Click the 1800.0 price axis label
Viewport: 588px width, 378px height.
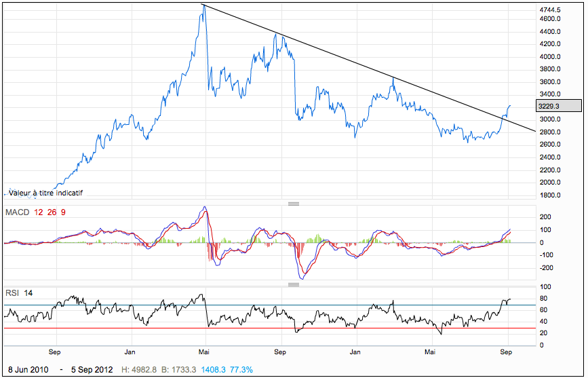(x=550, y=195)
